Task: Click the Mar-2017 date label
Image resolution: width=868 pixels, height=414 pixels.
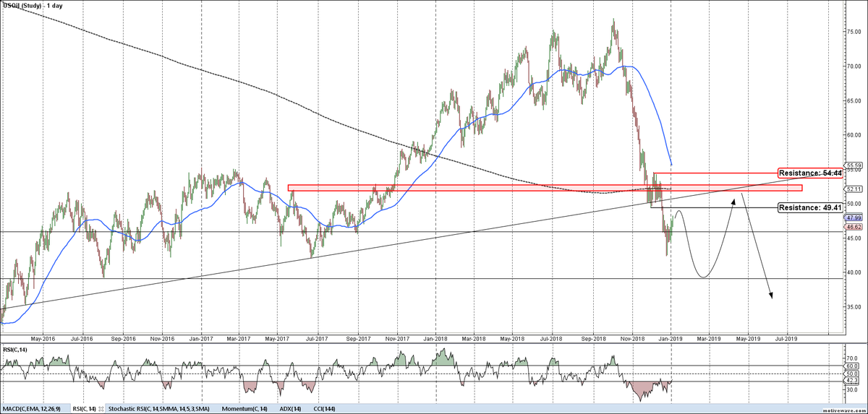Action: tap(238, 338)
